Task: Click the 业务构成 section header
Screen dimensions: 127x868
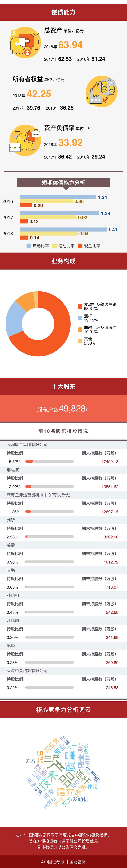Action: point(63,261)
